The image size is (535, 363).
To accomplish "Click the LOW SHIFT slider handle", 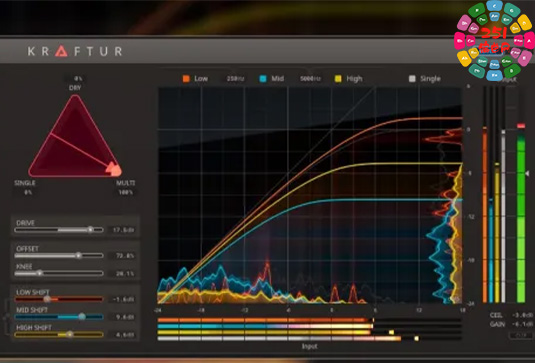I will 47,299.
